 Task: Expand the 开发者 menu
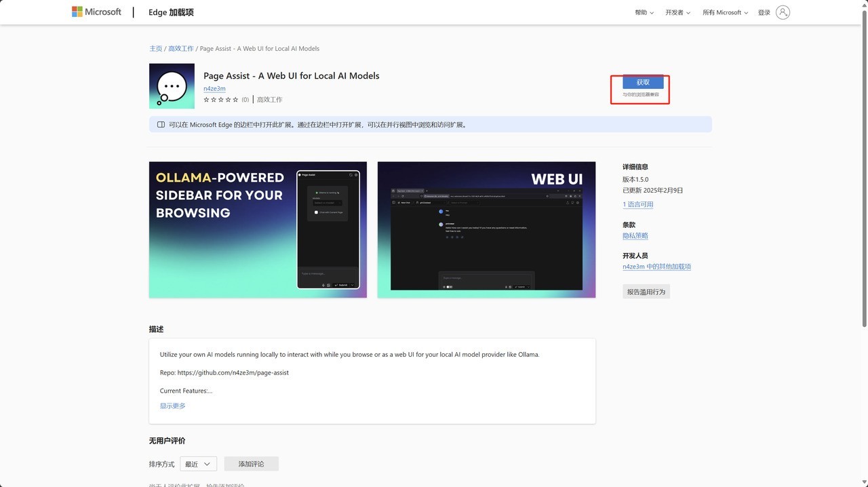[677, 13]
